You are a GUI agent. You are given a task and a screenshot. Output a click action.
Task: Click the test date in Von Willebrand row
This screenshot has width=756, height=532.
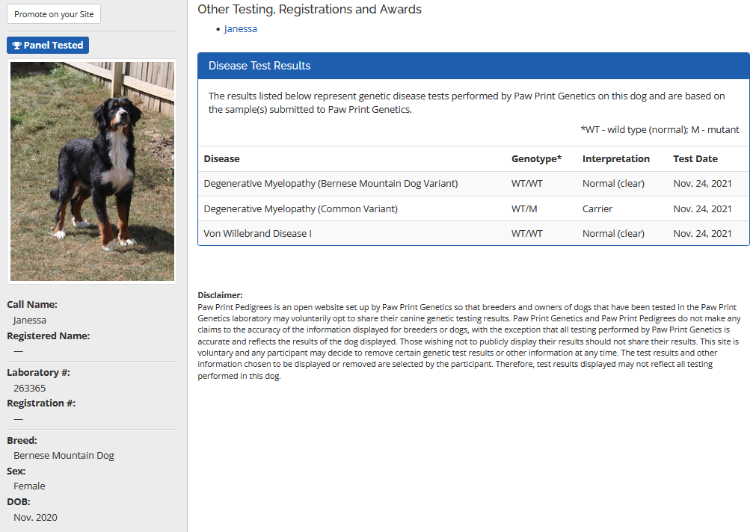pyautogui.click(x=702, y=234)
